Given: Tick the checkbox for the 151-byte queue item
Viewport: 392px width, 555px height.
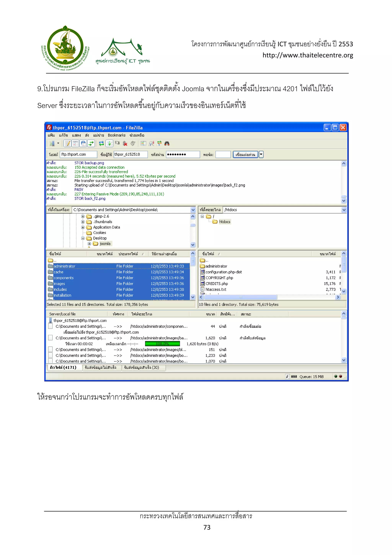Looking at the screenshot, I should [x=50, y=350].
